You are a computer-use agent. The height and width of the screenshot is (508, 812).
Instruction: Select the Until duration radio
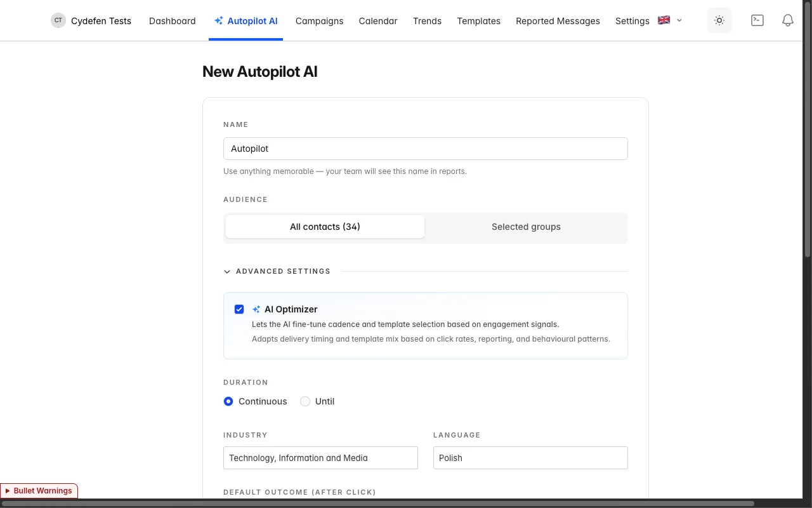[305, 401]
